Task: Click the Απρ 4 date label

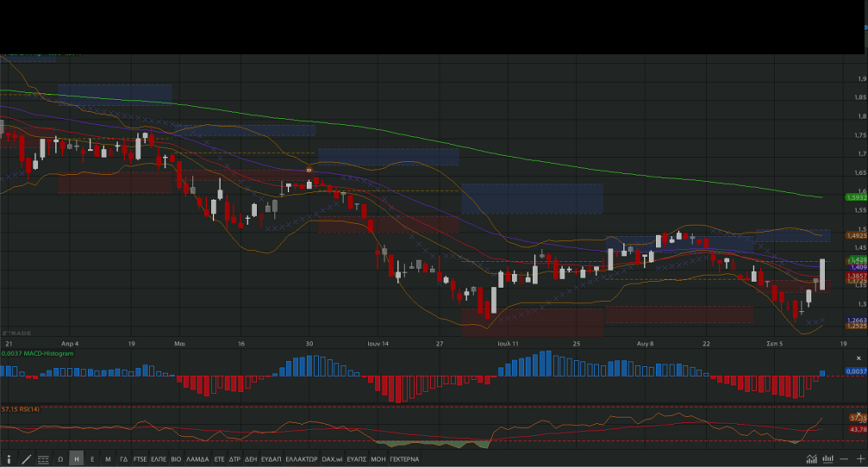Action: coord(70,344)
